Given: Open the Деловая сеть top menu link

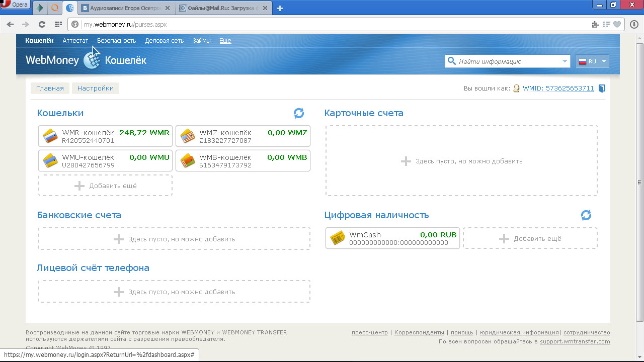Looking at the screenshot, I should tap(165, 41).
